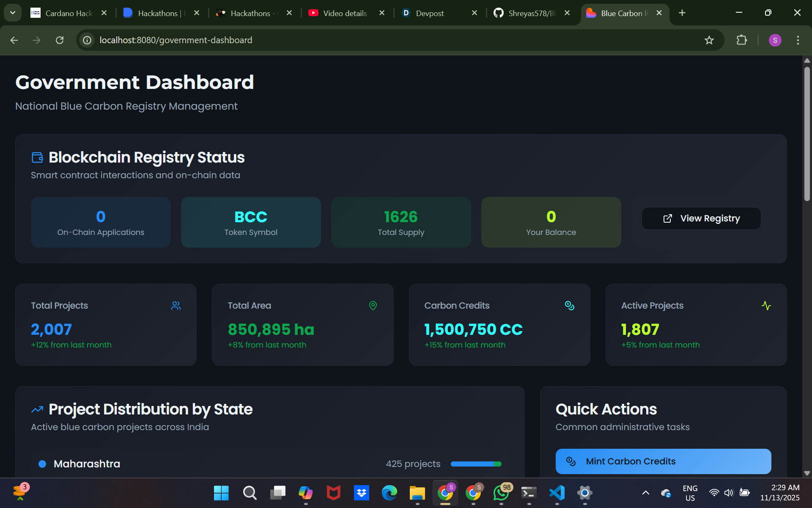The image size is (812, 508).
Task: View site information icon in address bar
Action: (87, 40)
